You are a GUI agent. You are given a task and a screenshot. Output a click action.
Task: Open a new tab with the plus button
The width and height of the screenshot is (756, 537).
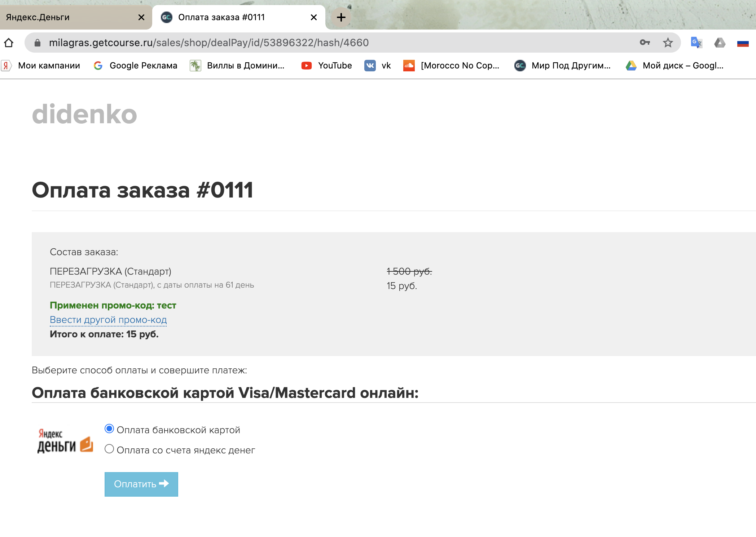click(341, 17)
